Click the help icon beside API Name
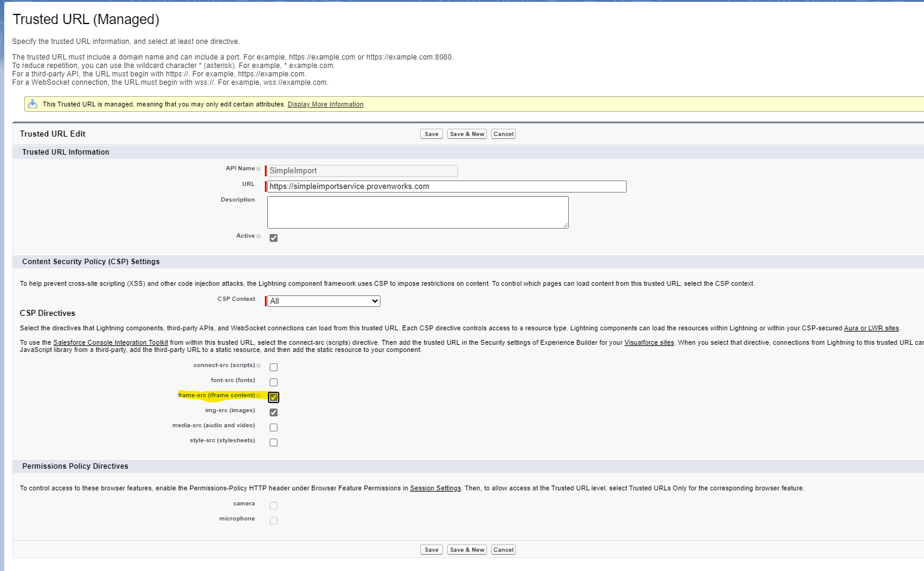 pyautogui.click(x=259, y=169)
